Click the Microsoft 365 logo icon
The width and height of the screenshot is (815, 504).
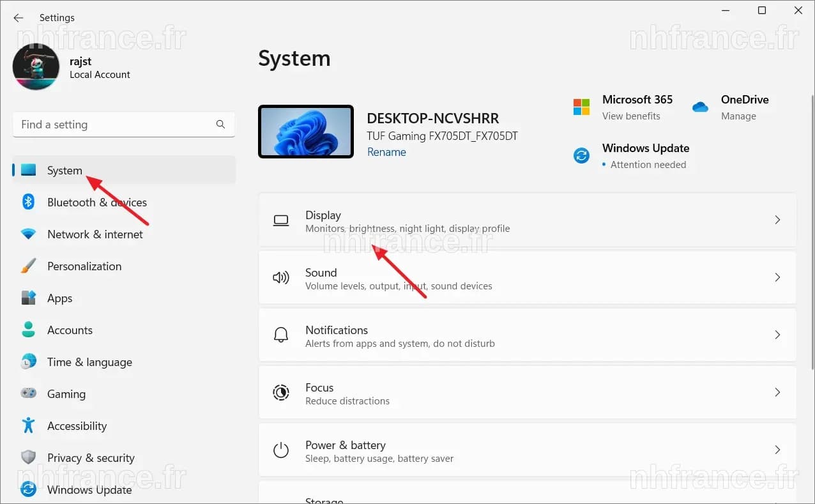coord(581,107)
